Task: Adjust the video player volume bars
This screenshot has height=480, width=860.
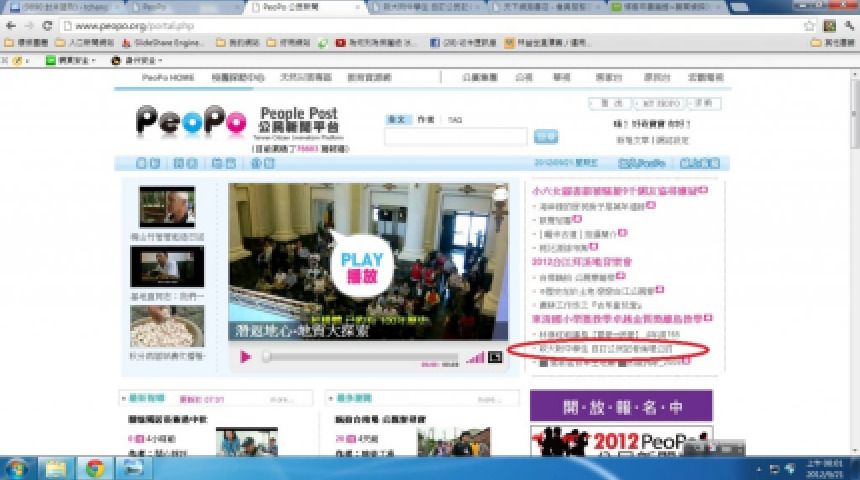Action: 475,357
